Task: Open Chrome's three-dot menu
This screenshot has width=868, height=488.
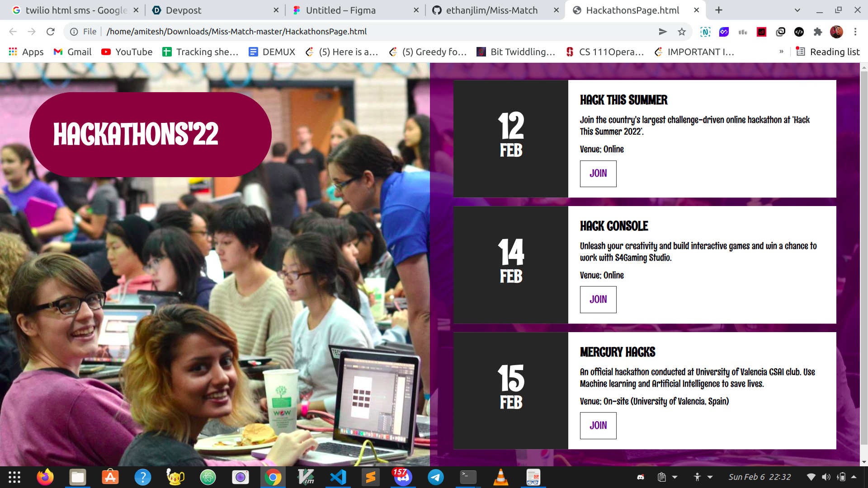Action: [855, 32]
